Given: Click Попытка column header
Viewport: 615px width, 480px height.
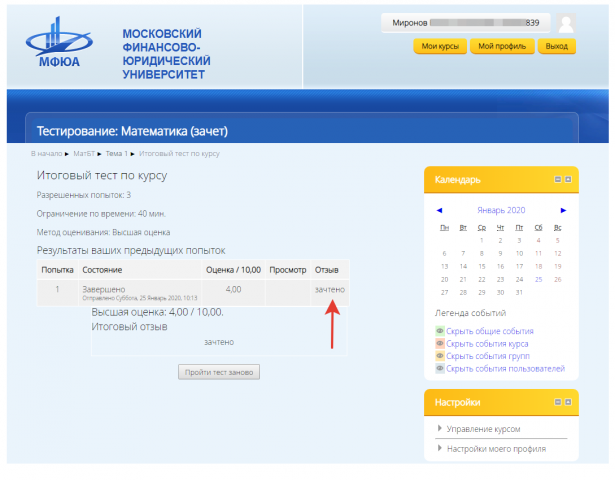Looking at the screenshot, I should (57, 270).
